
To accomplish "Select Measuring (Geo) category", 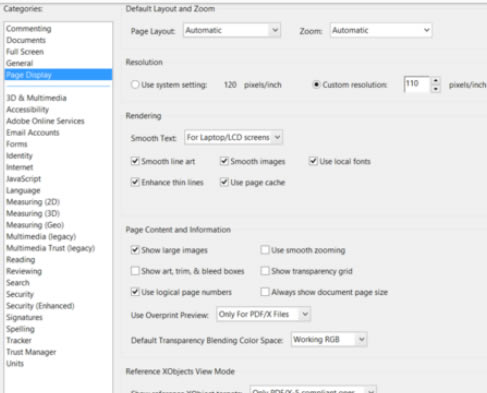I will (35, 225).
